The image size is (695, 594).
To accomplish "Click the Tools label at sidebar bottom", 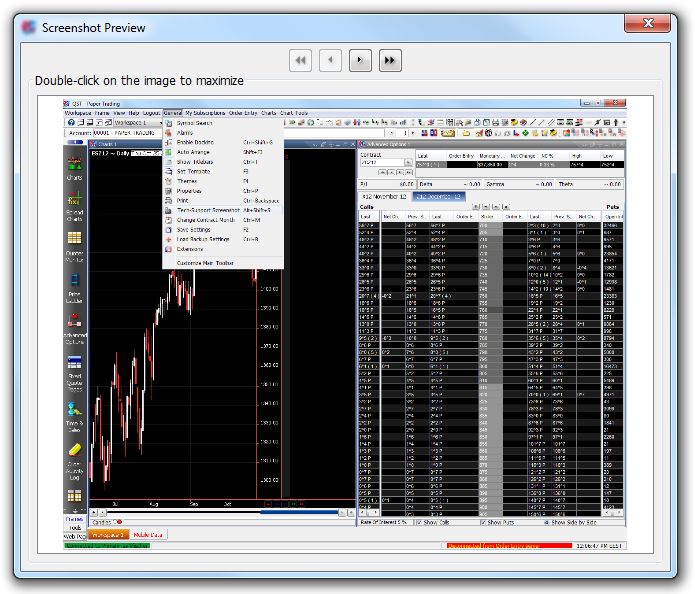I will pos(75,528).
